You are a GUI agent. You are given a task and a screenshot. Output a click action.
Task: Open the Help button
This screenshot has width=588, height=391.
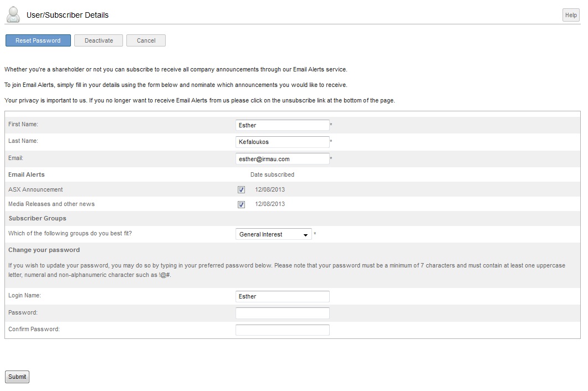click(571, 15)
